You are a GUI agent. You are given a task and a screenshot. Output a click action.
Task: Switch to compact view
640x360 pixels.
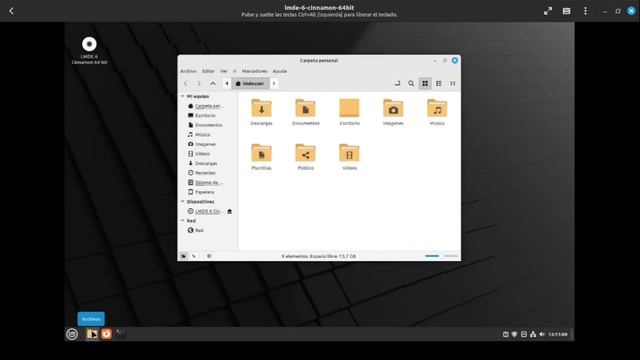[453, 83]
